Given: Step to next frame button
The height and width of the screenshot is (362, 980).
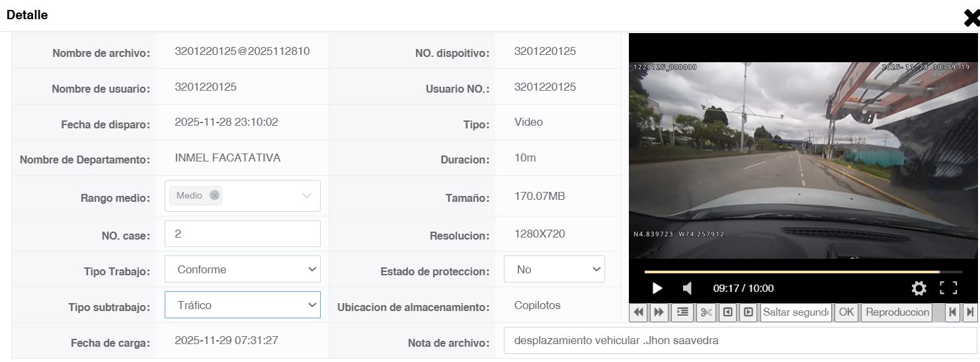Looking at the screenshot, I should 748,312.
